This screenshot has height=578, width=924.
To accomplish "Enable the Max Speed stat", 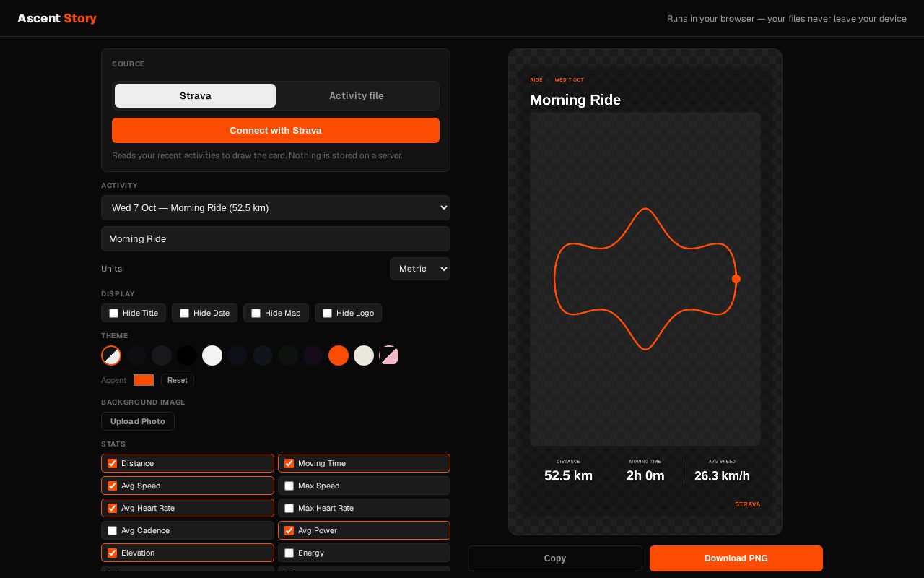I will [x=289, y=486].
